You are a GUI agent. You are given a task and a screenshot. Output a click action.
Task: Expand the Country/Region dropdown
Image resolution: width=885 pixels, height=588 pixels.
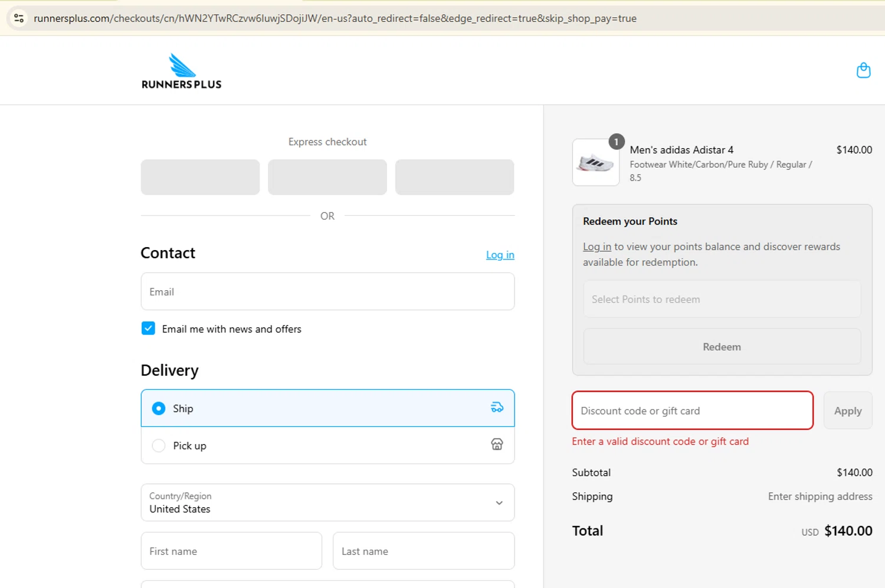(327, 502)
